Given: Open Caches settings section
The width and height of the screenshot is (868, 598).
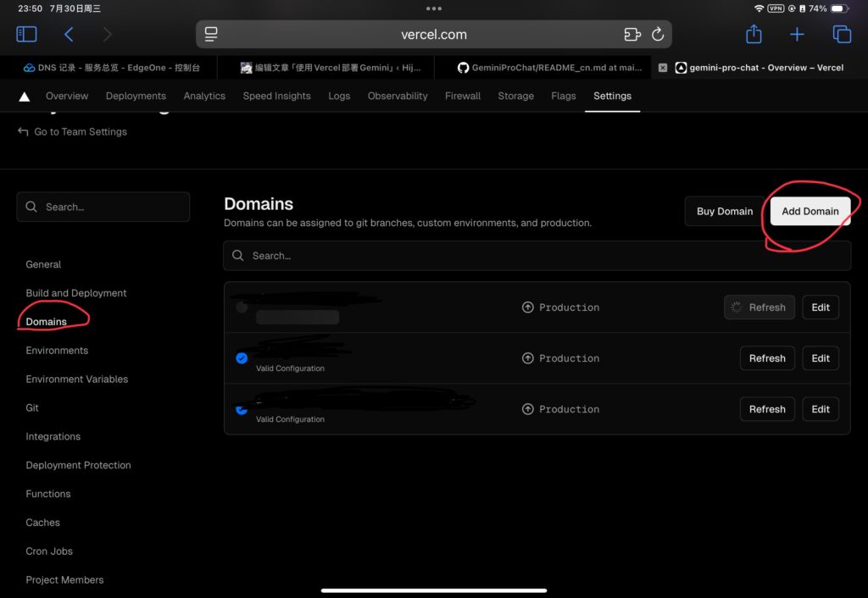Looking at the screenshot, I should [42, 523].
